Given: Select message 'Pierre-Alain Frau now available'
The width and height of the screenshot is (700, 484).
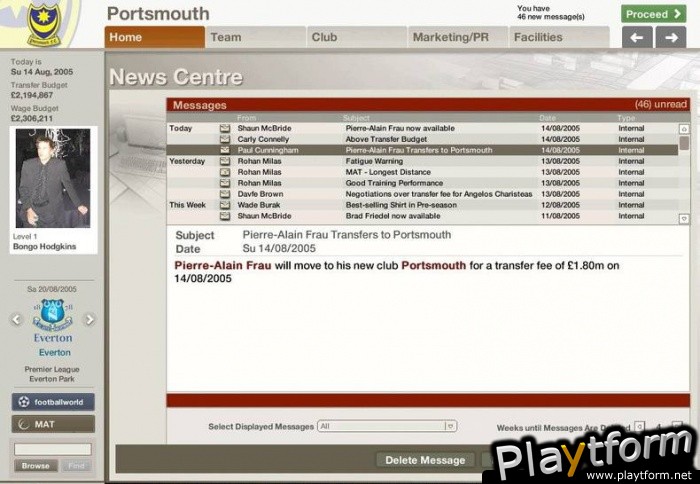Looking at the screenshot, I should pos(400,129).
